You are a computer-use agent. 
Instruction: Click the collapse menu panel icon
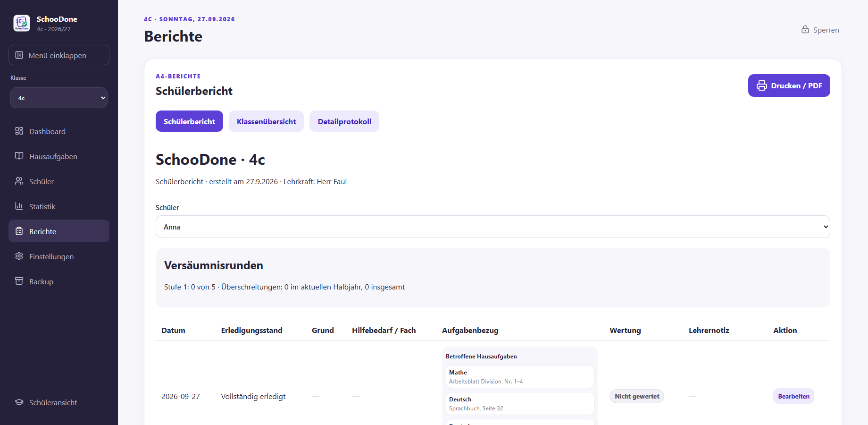pyautogui.click(x=19, y=55)
